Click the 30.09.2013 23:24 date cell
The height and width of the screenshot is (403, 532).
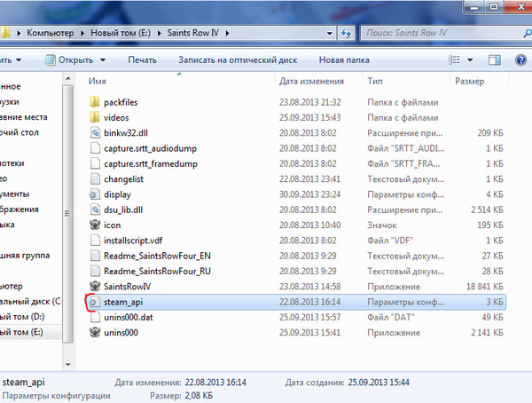point(309,194)
